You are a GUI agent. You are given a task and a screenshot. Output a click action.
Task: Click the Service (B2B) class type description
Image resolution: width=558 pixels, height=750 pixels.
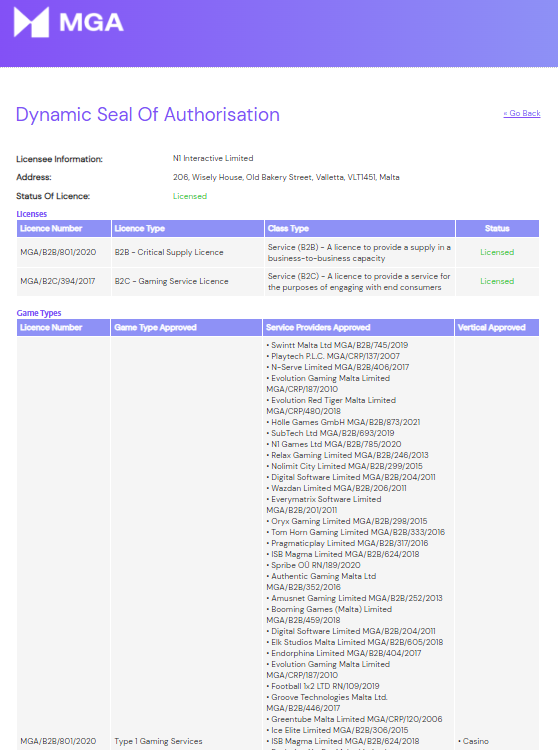(x=359, y=253)
